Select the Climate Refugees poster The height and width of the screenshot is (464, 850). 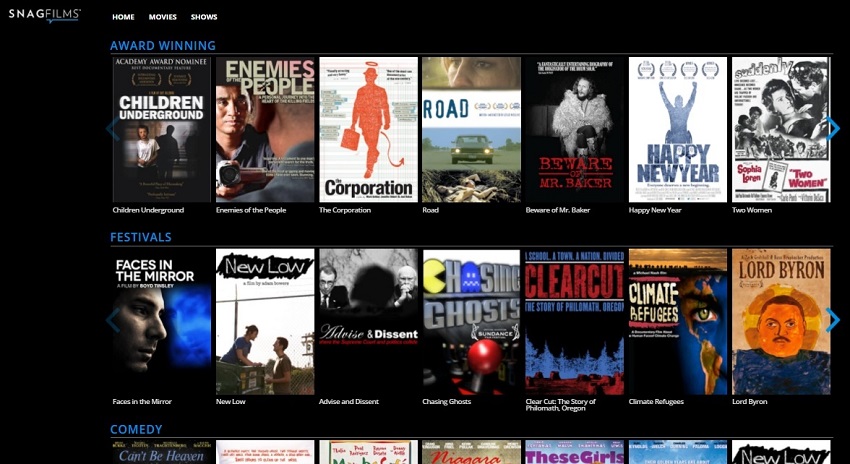click(x=677, y=321)
